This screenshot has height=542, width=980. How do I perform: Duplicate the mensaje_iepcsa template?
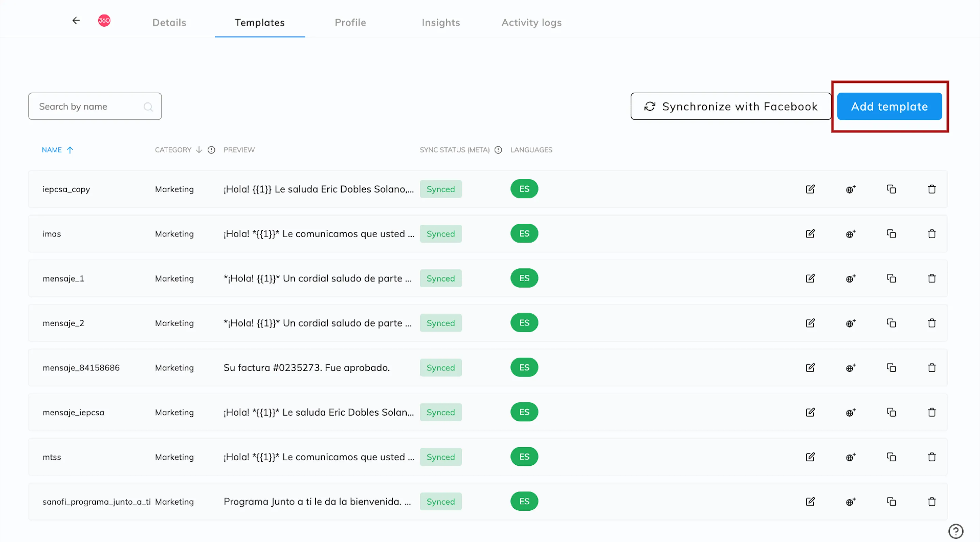[892, 412]
